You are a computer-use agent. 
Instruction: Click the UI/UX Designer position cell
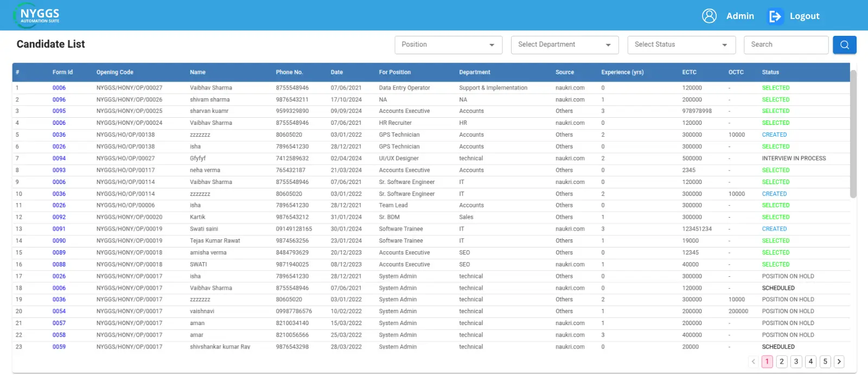[x=399, y=158]
